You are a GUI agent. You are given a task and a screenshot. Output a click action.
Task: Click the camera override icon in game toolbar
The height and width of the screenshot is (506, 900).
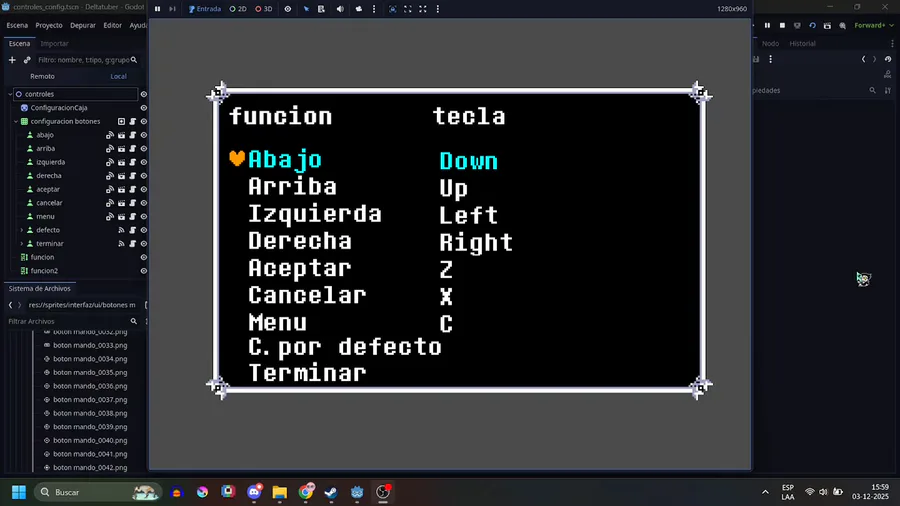click(x=359, y=9)
